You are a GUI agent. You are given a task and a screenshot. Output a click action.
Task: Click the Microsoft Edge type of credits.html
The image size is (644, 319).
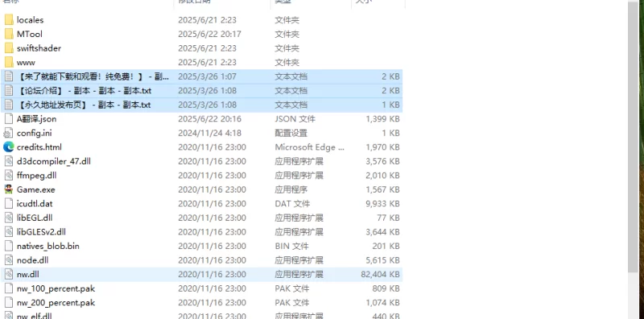(310, 147)
